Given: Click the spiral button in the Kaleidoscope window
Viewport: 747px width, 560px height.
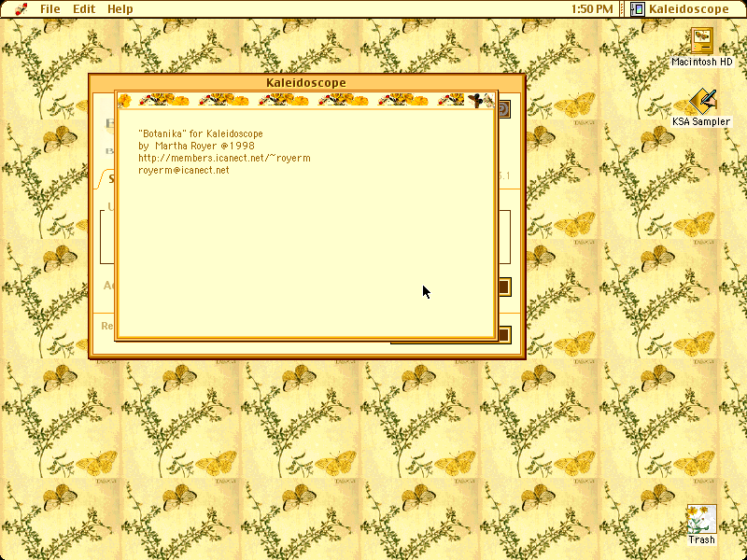Looking at the screenshot, I should coord(503,109).
